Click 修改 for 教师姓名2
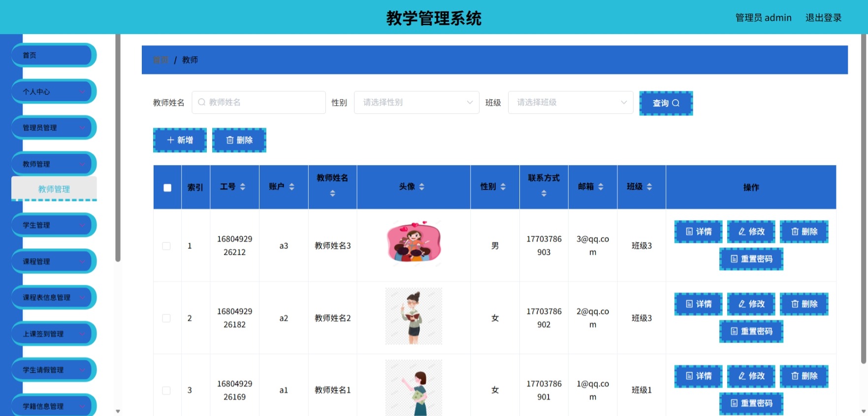868x416 pixels. coord(751,304)
